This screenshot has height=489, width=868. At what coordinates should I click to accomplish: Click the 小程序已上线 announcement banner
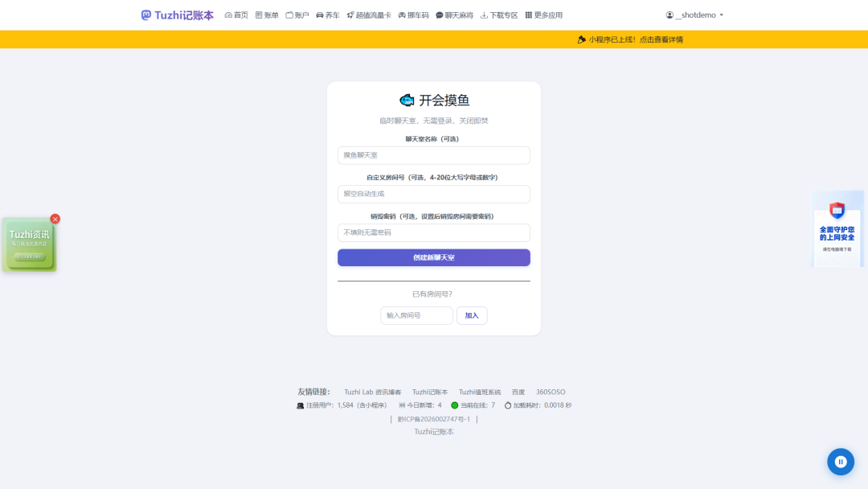pyautogui.click(x=630, y=39)
